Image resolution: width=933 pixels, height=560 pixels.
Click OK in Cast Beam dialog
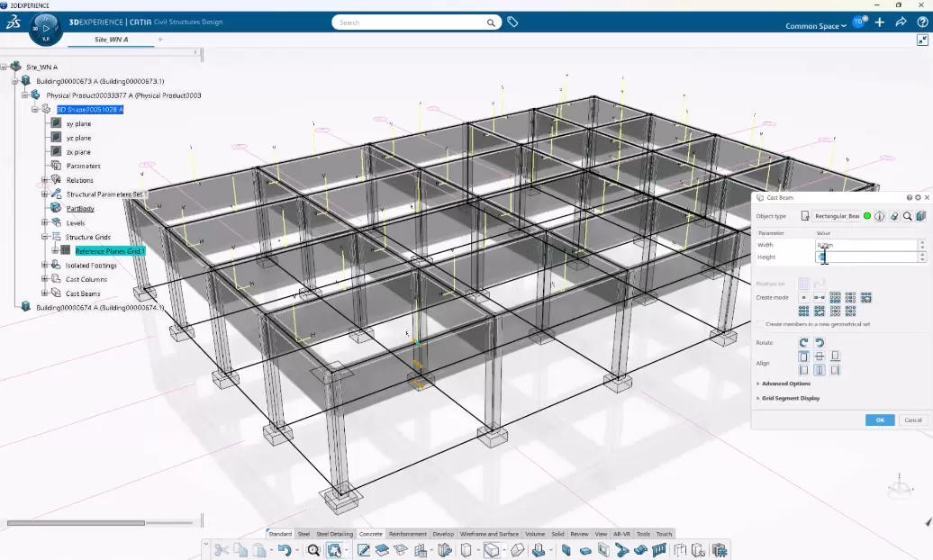pos(879,420)
